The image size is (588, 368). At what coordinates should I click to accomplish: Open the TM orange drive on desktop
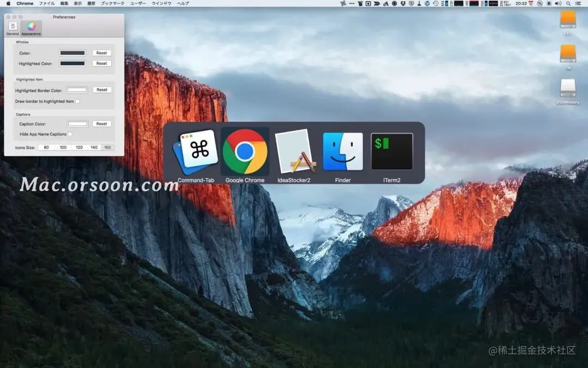tap(568, 53)
